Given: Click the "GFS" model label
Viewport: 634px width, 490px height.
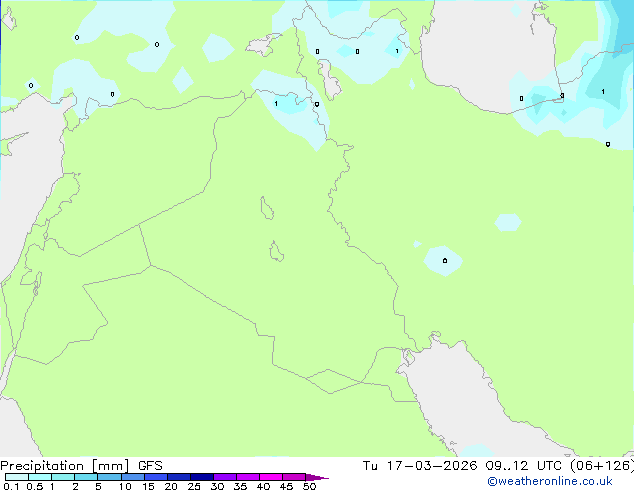Looking at the screenshot, I should 150,466.
